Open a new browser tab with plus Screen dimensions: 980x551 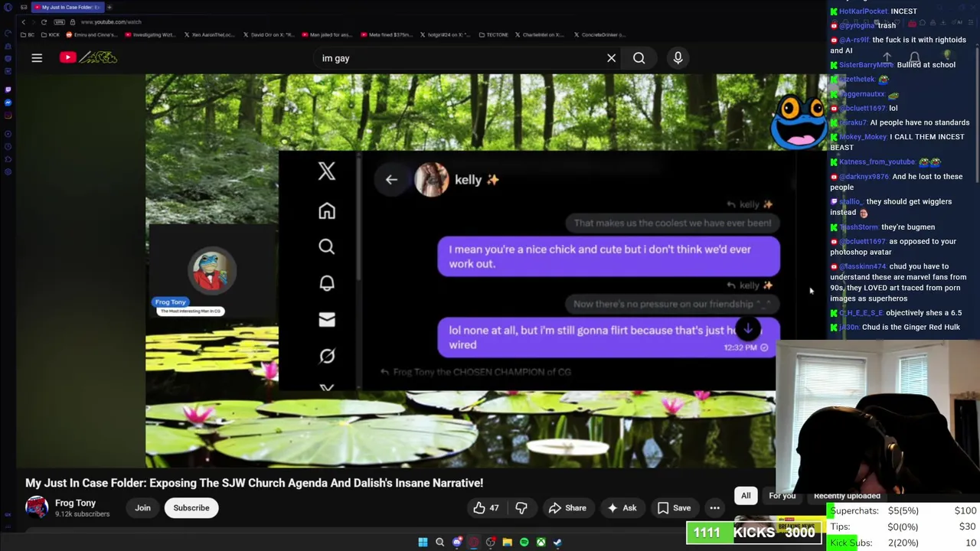tap(109, 7)
